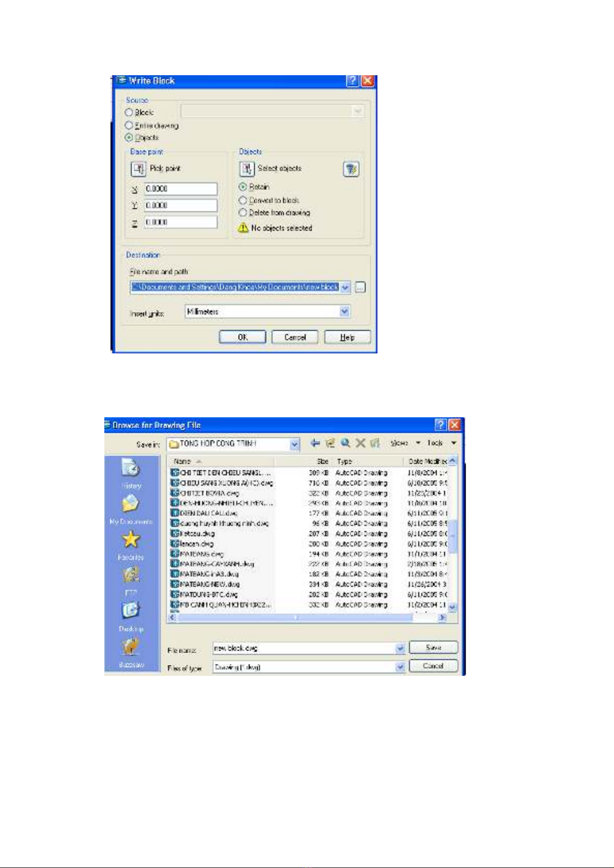Click the delete X toolbar icon
614x868 pixels.
tap(360, 443)
